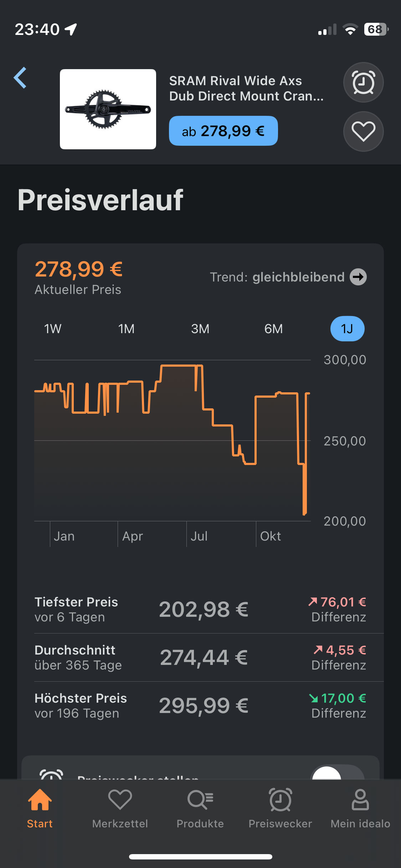
Task: Select the 1M time range
Action: point(127,329)
